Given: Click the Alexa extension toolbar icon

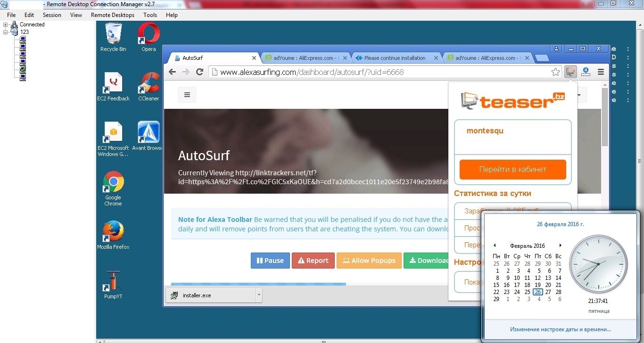Looking at the screenshot, I should pos(586,72).
